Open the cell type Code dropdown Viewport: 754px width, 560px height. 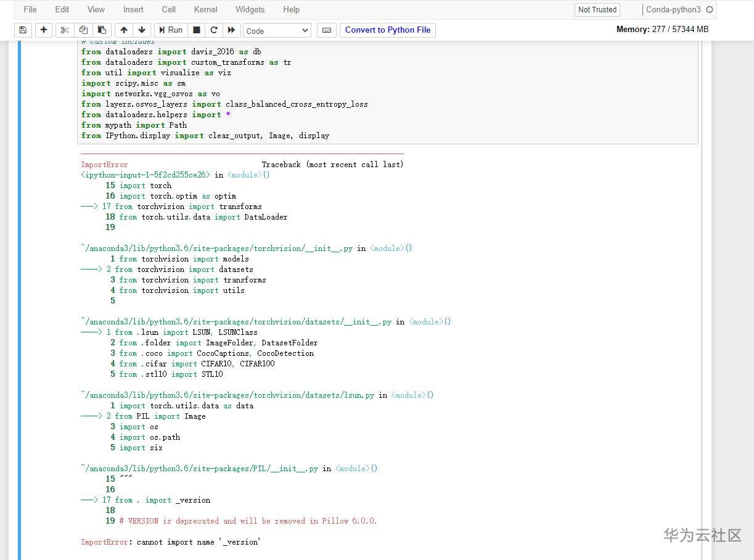point(277,30)
